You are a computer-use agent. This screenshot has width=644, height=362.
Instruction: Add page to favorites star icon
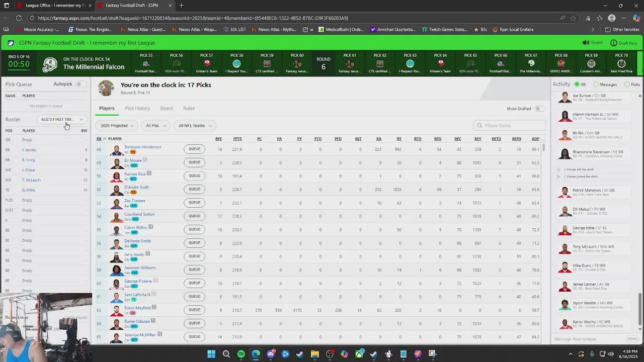click(573, 18)
